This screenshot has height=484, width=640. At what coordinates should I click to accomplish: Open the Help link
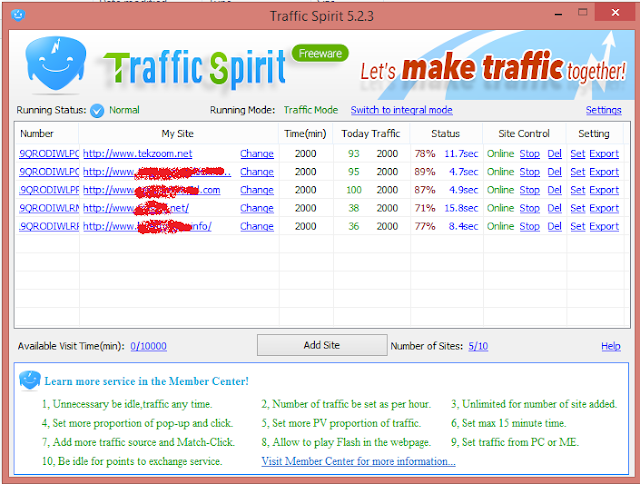click(611, 346)
